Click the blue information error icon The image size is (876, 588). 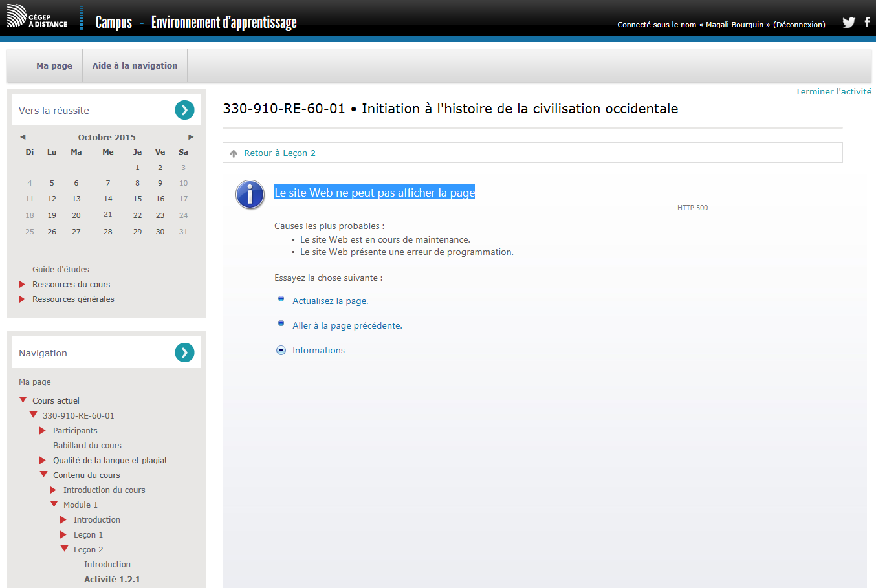click(250, 194)
